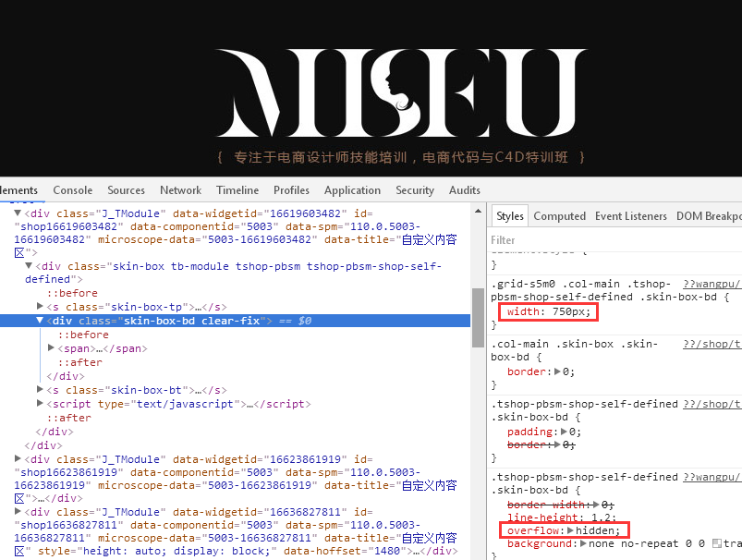Select the Elements tab
Image resolution: width=742 pixels, height=560 pixels.
18,190
